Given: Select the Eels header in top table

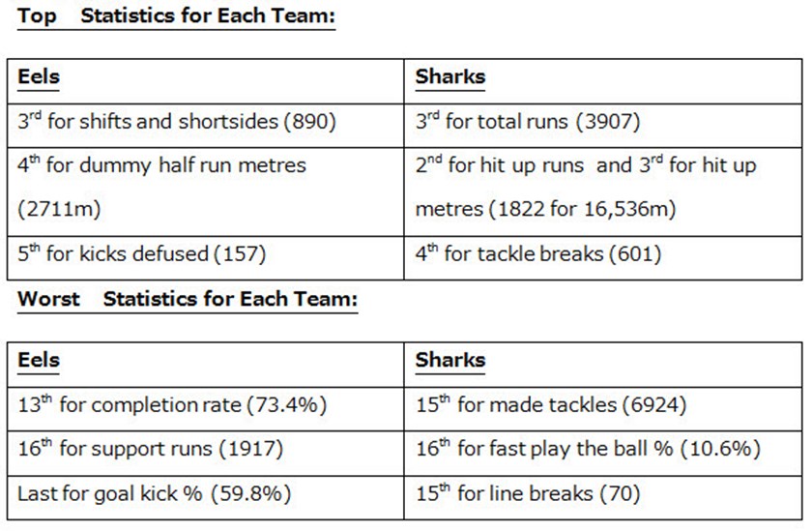Looking at the screenshot, I should [39, 76].
